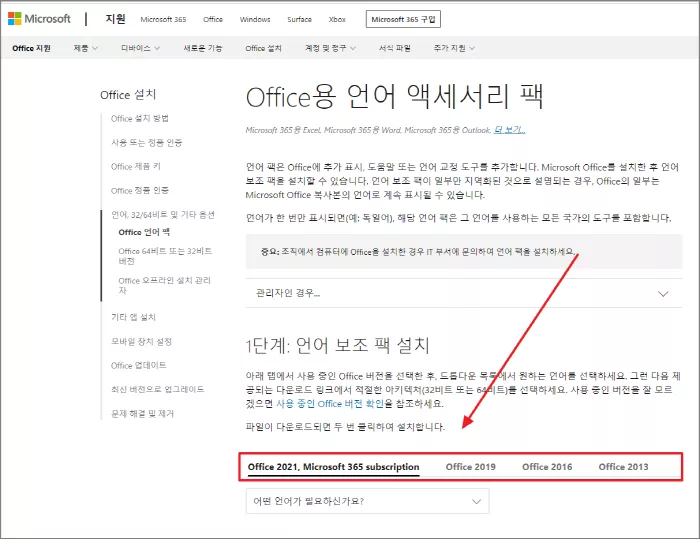The image size is (700, 539).
Task: Open 사용 또는 정품 인증 sidebar item
Action: [146, 142]
